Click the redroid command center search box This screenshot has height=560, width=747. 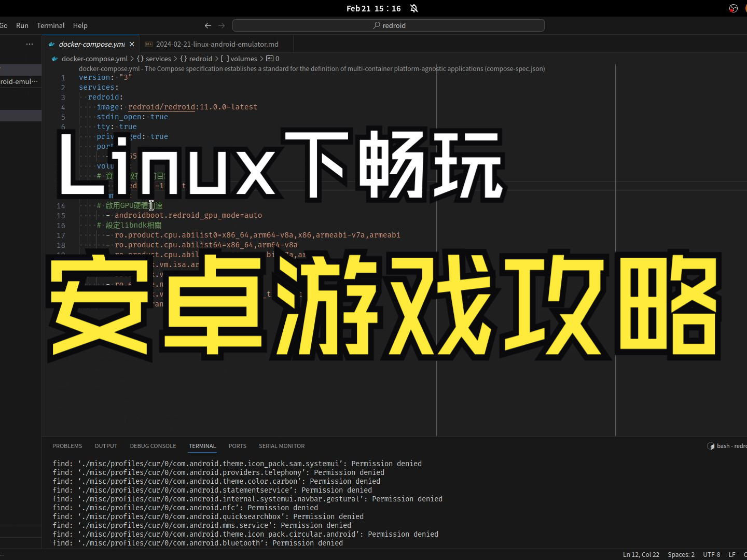coord(389,25)
